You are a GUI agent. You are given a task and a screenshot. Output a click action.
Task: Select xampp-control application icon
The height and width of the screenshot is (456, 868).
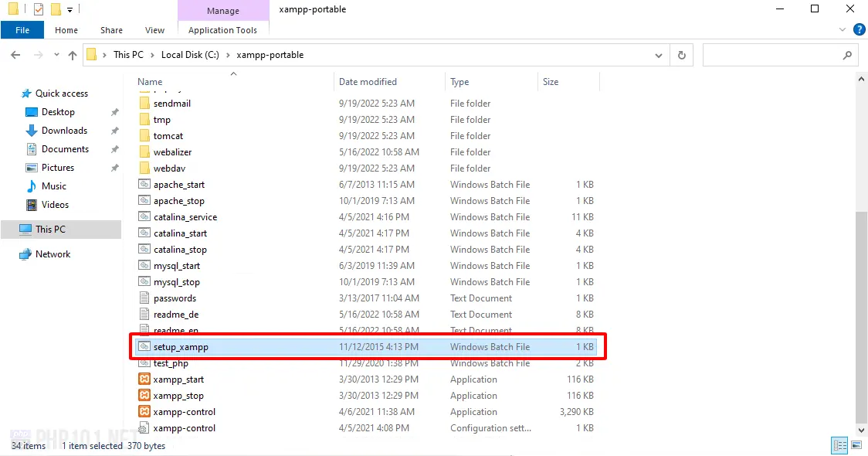144,412
